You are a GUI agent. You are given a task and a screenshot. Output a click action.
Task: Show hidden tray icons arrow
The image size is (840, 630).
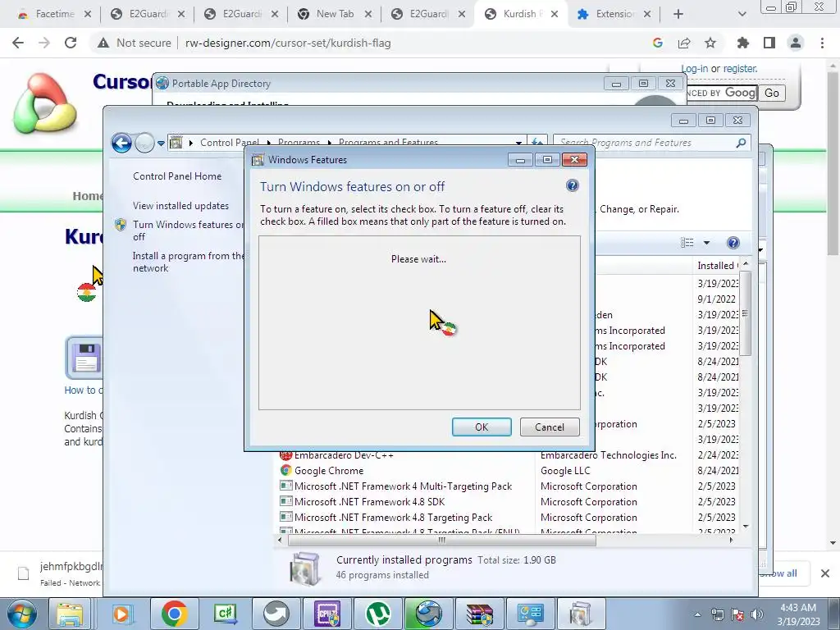(697, 614)
